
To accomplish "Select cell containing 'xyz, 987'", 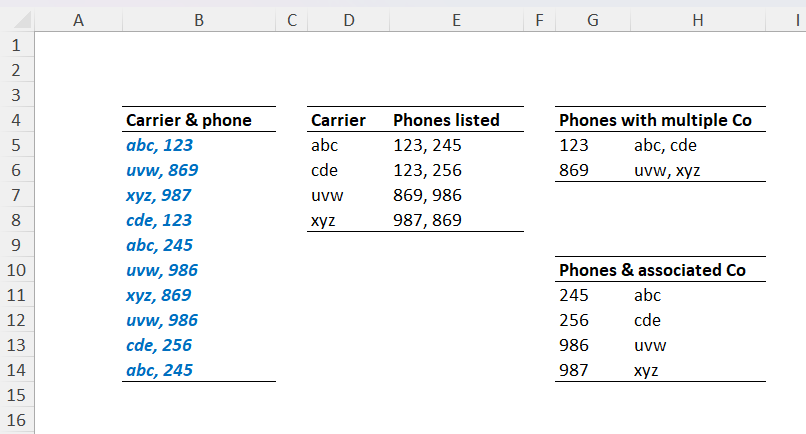I will tap(199, 195).
